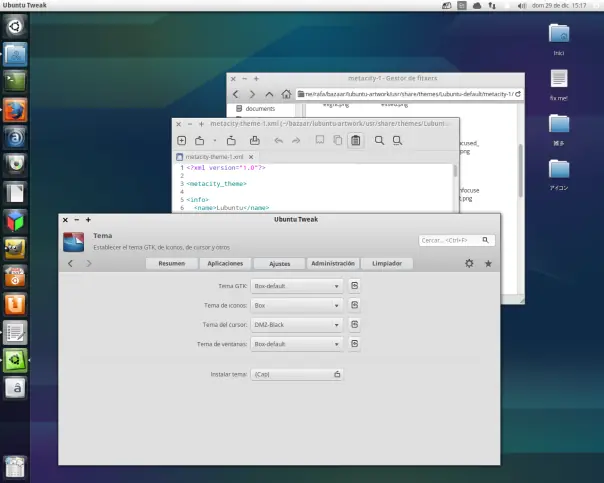The width and height of the screenshot is (604, 483).
Task: Click the find magnifier icon in editor
Action: [x=379, y=141]
